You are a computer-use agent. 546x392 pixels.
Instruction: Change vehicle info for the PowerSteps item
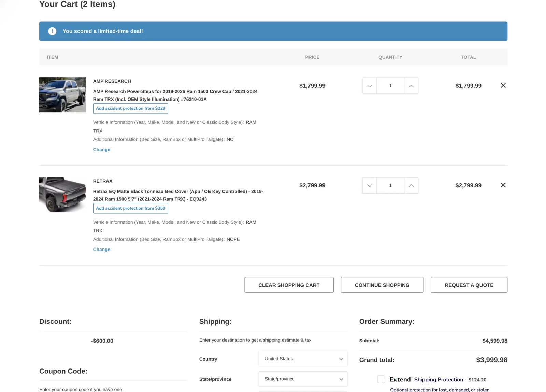point(101,149)
